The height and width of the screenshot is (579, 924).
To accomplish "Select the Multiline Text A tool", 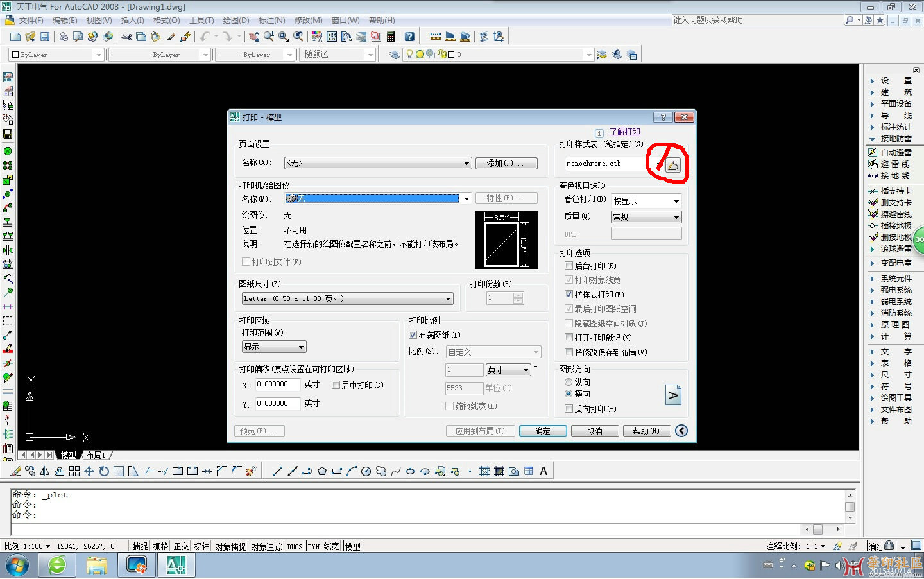I will coord(543,471).
